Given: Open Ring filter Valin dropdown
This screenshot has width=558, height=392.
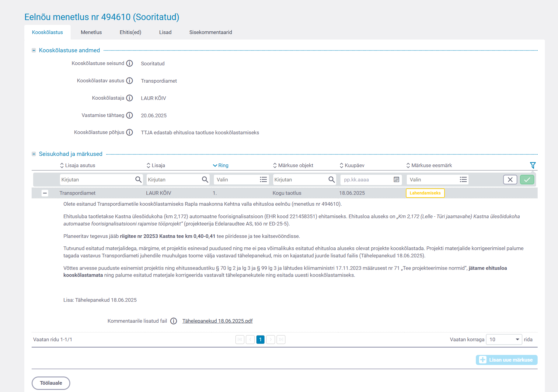Looking at the screenshot, I should tap(241, 180).
